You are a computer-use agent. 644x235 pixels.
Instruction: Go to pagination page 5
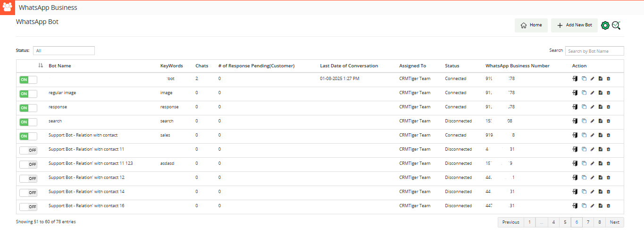565,222
